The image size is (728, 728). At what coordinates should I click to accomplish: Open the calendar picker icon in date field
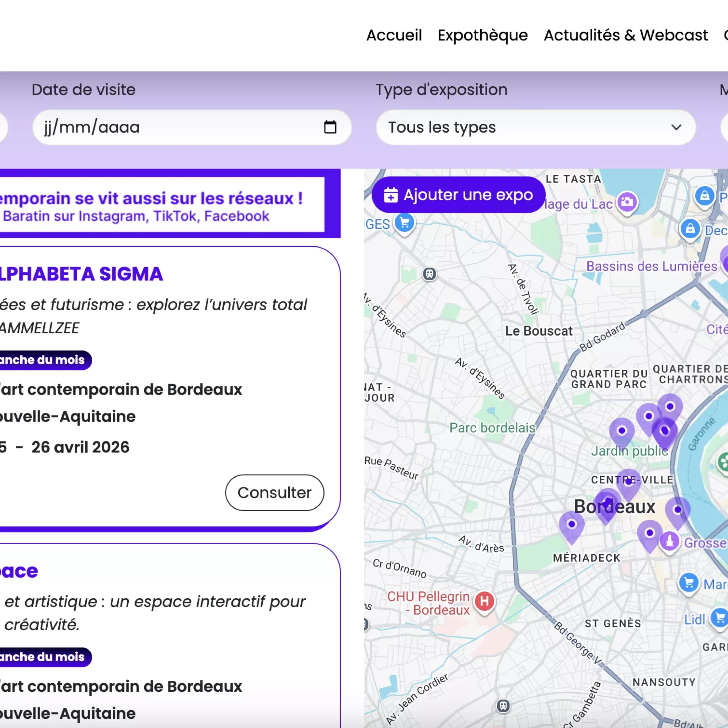[330, 127]
